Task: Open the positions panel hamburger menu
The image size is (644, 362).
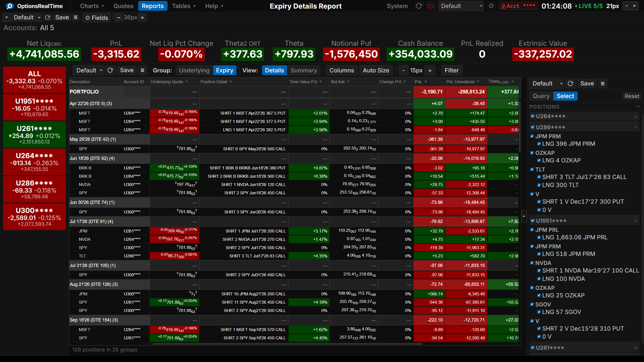Action: pos(603,83)
